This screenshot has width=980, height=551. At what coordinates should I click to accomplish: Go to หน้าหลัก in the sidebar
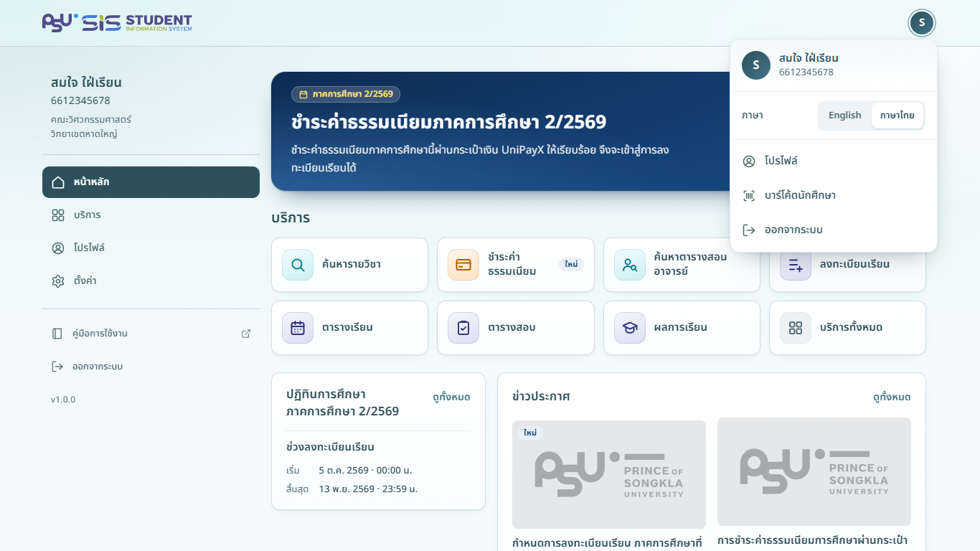coord(151,182)
